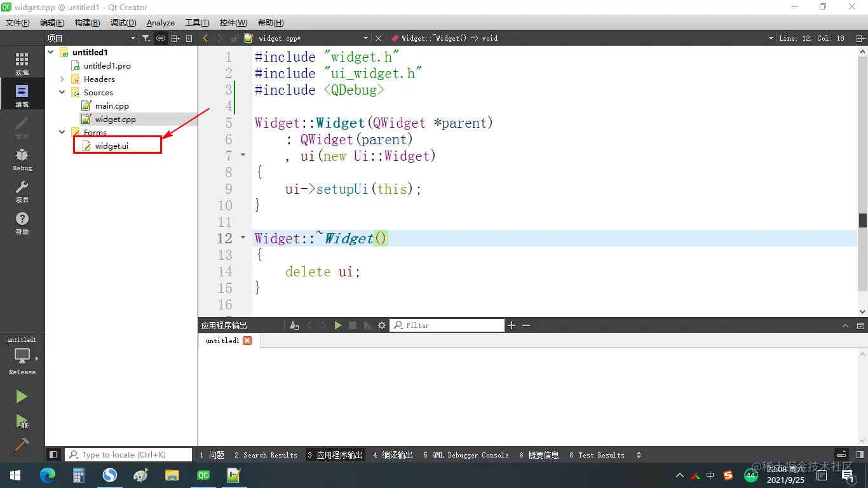Click the attach debugger icon in output pane
868x488 pixels.
coord(367,325)
